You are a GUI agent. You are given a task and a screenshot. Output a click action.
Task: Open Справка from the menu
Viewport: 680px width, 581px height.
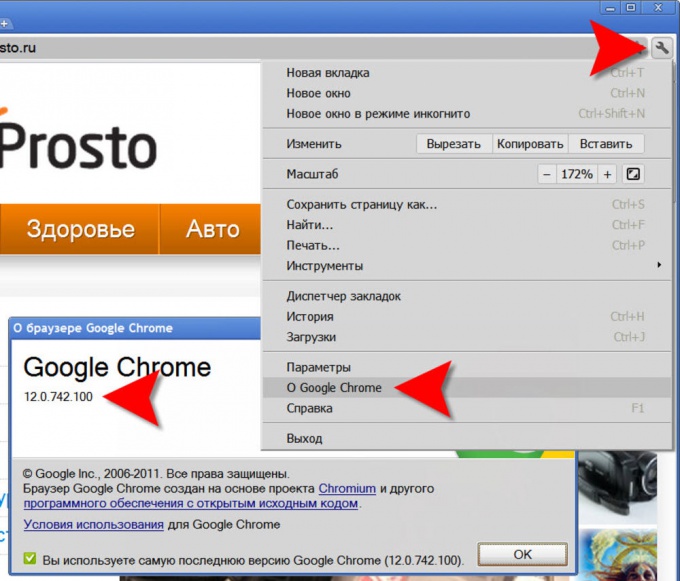(x=467, y=408)
